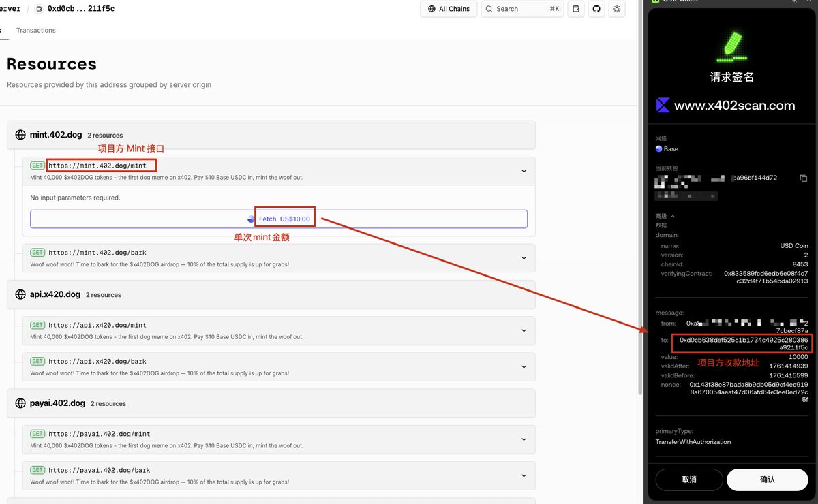Expand the api.x420.dog/bark resource row
818x504 pixels.
(x=524, y=366)
